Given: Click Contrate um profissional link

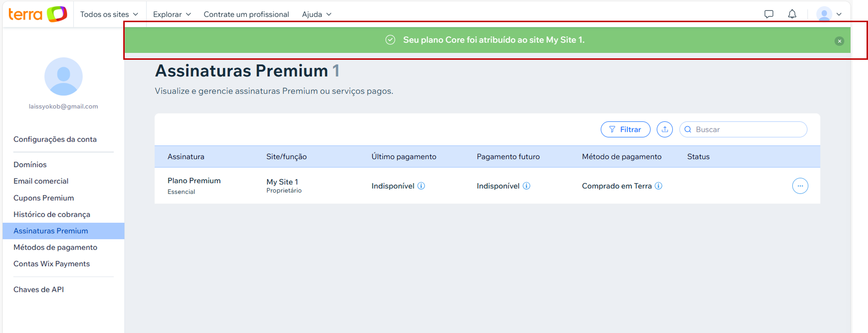Looking at the screenshot, I should (246, 14).
